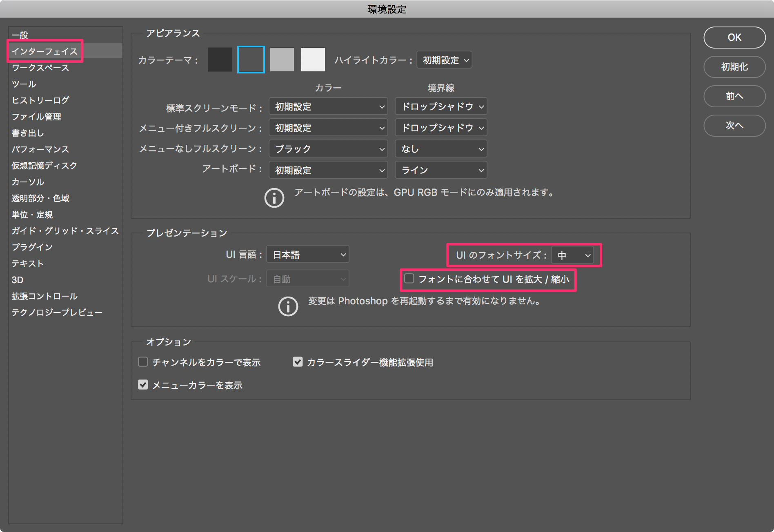
Task: Select 透明部分・色域 in the sidebar
Action: [65, 198]
